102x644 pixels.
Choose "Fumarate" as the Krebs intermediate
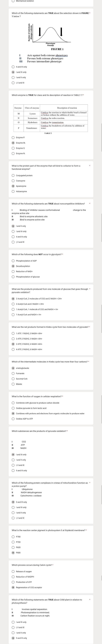pyautogui.click(x=13, y=373)
